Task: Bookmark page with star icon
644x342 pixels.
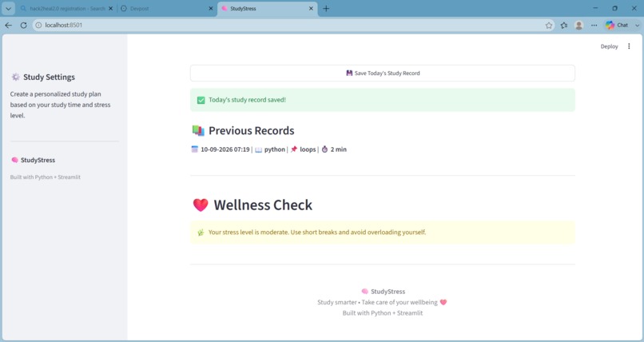Action: (x=549, y=25)
